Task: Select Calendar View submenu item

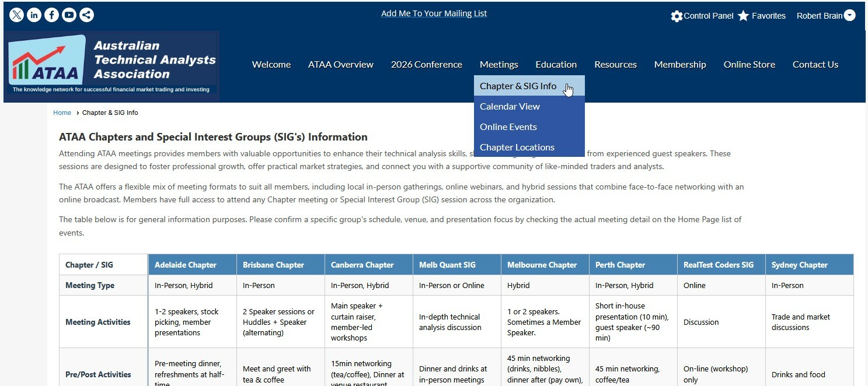Action: (x=529, y=106)
